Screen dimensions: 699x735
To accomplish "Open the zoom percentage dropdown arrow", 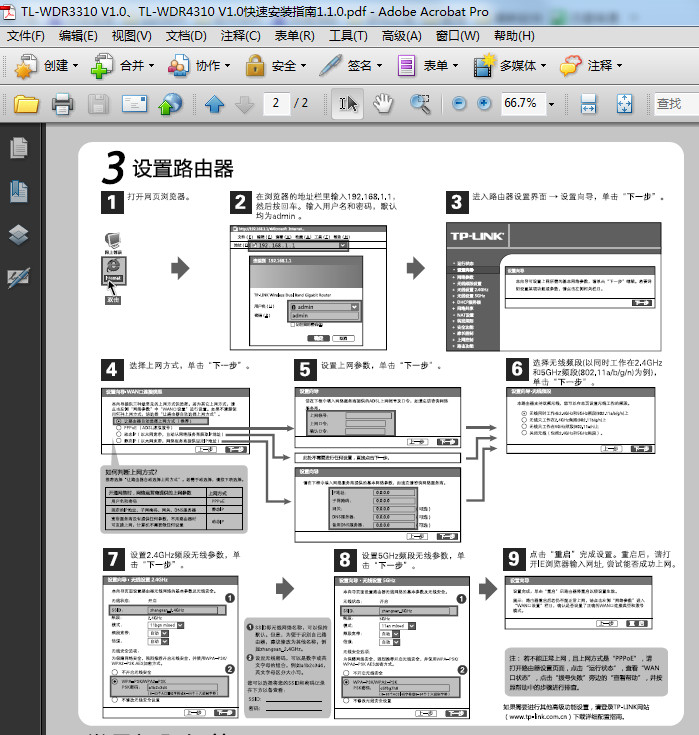I will 551,104.
